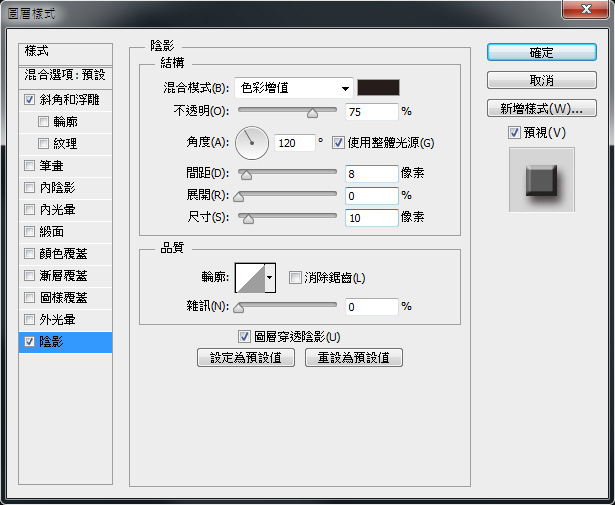Enable the 內陰影 style checkbox
This screenshot has width=615, height=505.
point(29,187)
